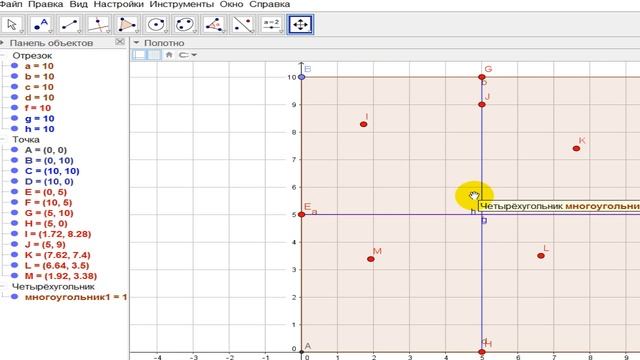The width and height of the screenshot is (640, 360).
Task: Open the Polygon tool submenu arrow
Action: pos(136,31)
